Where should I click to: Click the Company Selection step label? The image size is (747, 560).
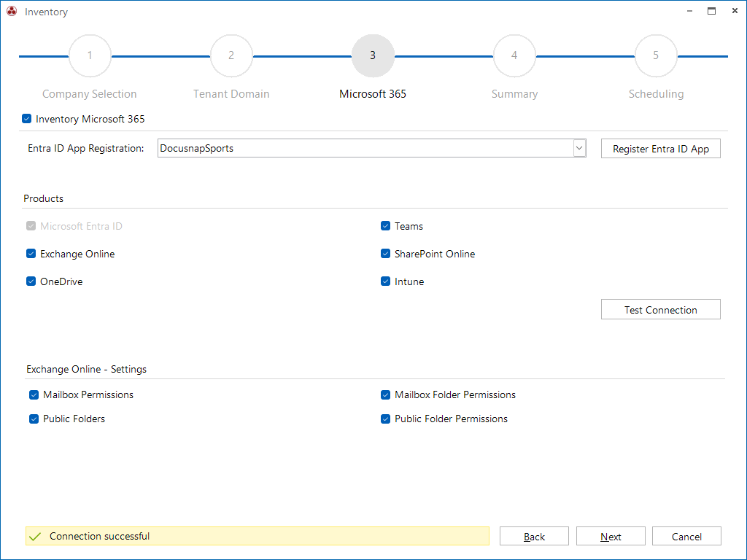pyautogui.click(x=90, y=94)
